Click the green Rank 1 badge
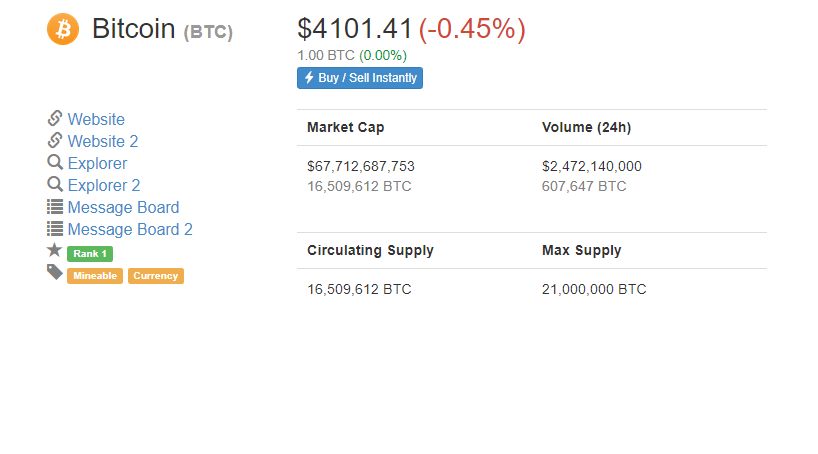The width and height of the screenshot is (818, 454). (90, 254)
